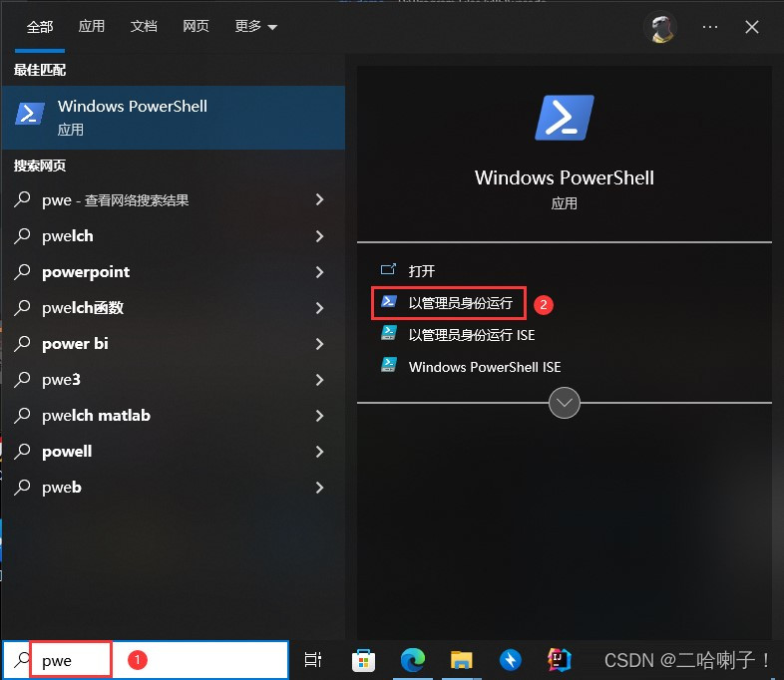The height and width of the screenshot is (680, 784).
Task: Click the 'Windows PowerShell' title in the preview pane
Action: click(565, 177)
